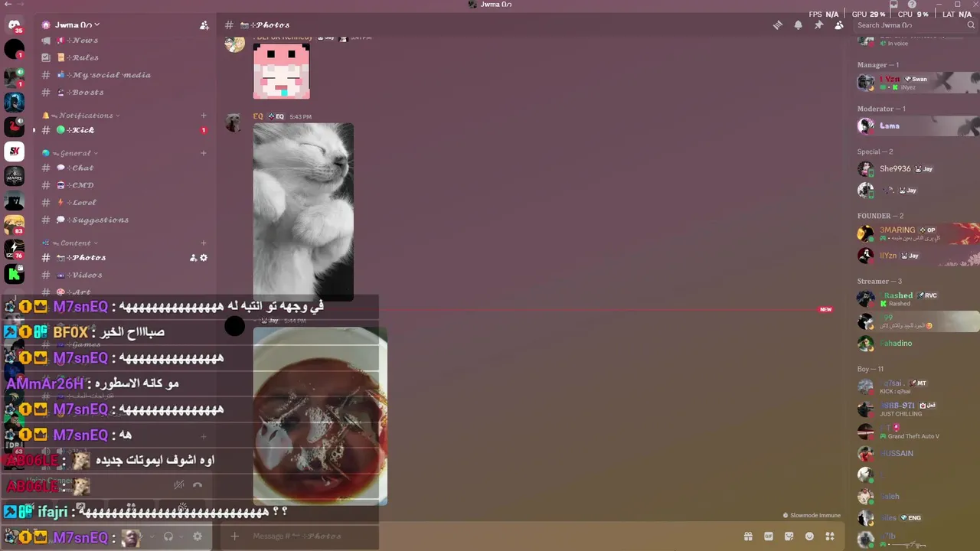Viewport: 980px width, 551px height.
Task: Open the sticker picker
Action: pos(789,536)
